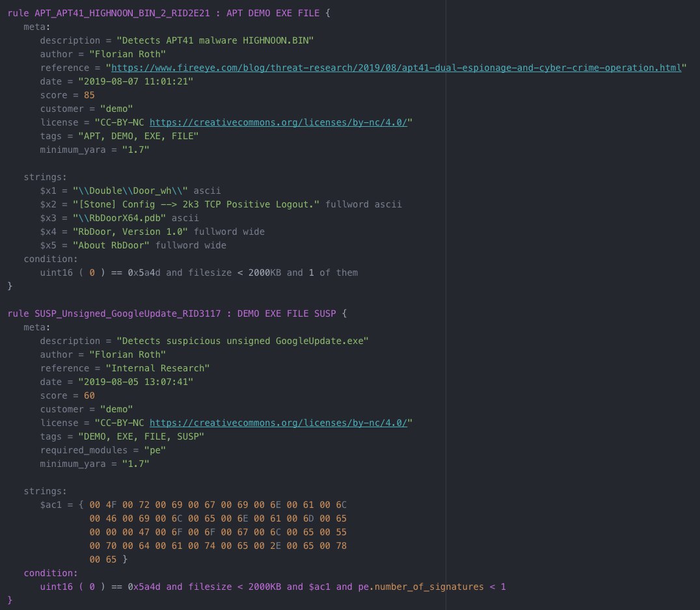The width and height of the screenshot is (700, 610).
Task: Click string "RbDoor, Version 1.0"
Action: 130,232
